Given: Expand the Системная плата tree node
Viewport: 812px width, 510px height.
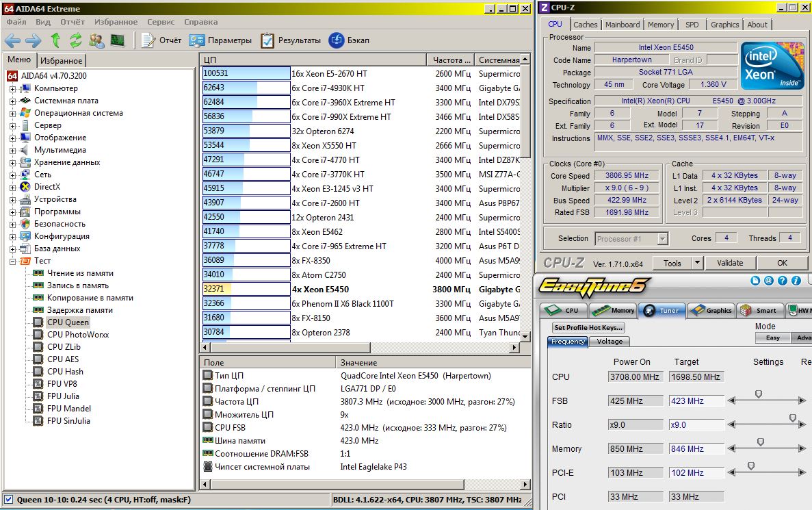Looking at the screenshot, I should point(12,101).
